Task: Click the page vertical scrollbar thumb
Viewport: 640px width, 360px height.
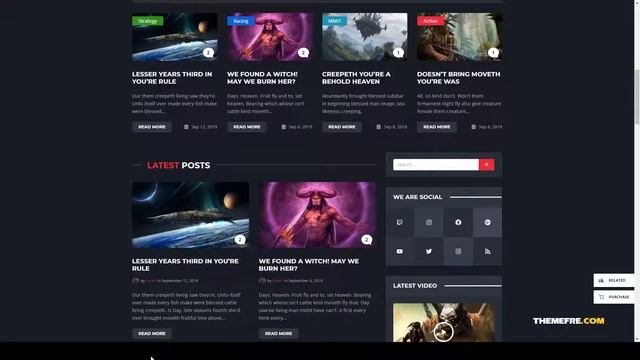Action: pyautogui.click(x=637, y=96)
